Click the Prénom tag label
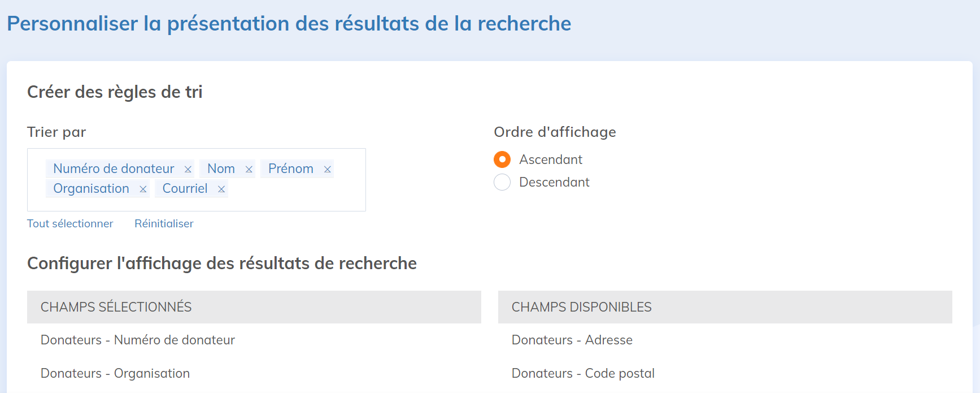This screenshot has height=393, width=980. (291, 169)
